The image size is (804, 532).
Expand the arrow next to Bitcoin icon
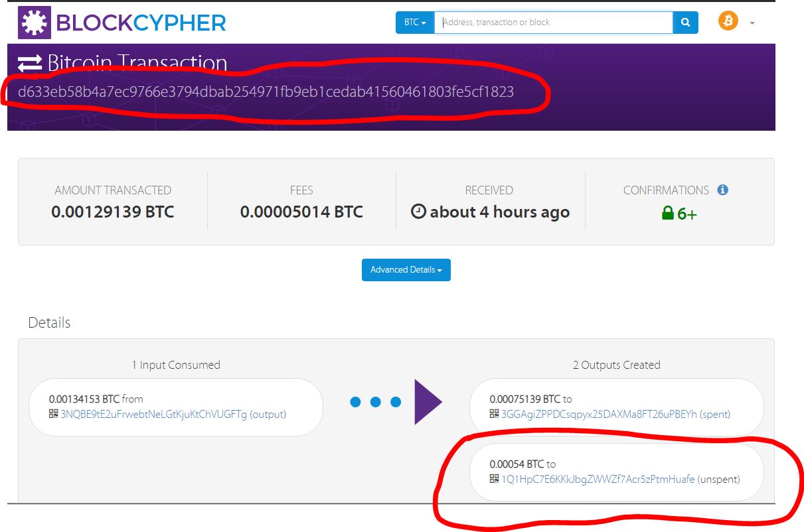[752, 23]
